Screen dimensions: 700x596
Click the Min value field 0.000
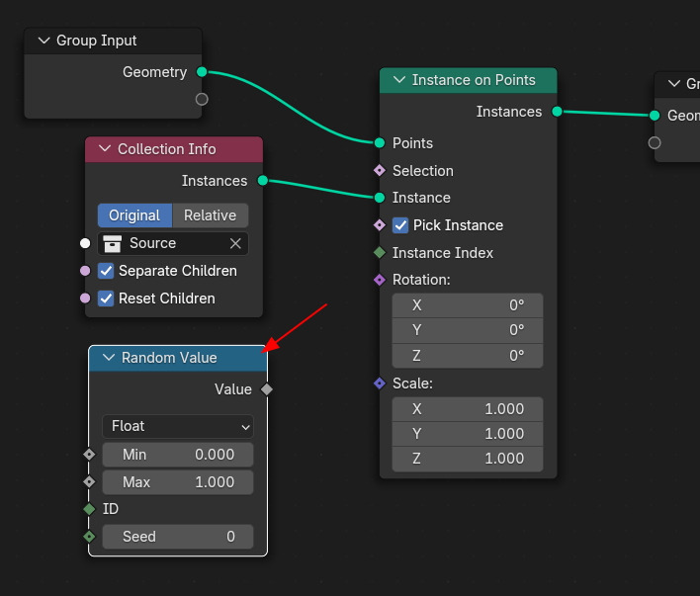coord(178,455)
